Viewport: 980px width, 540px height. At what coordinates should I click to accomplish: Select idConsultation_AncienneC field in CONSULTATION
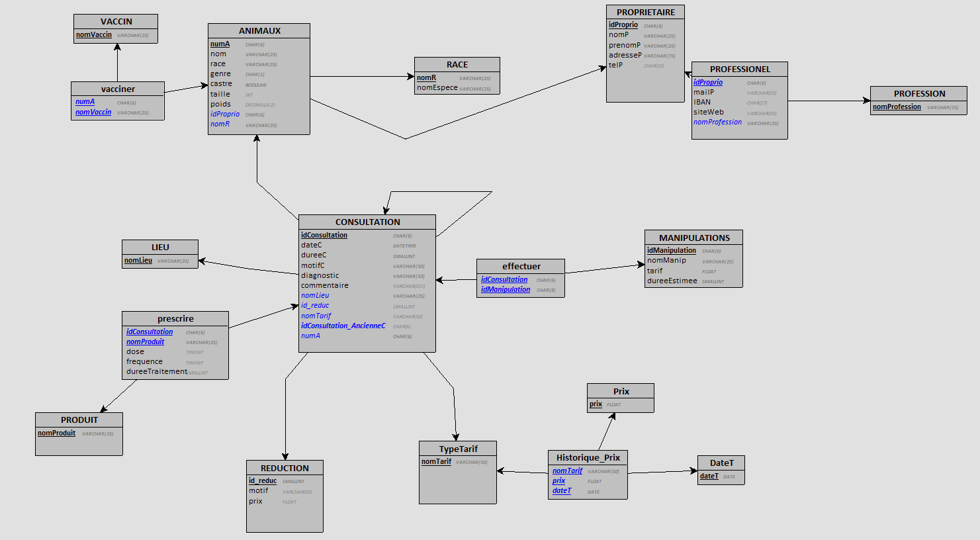pyautogui.click(x=343, y=326)
